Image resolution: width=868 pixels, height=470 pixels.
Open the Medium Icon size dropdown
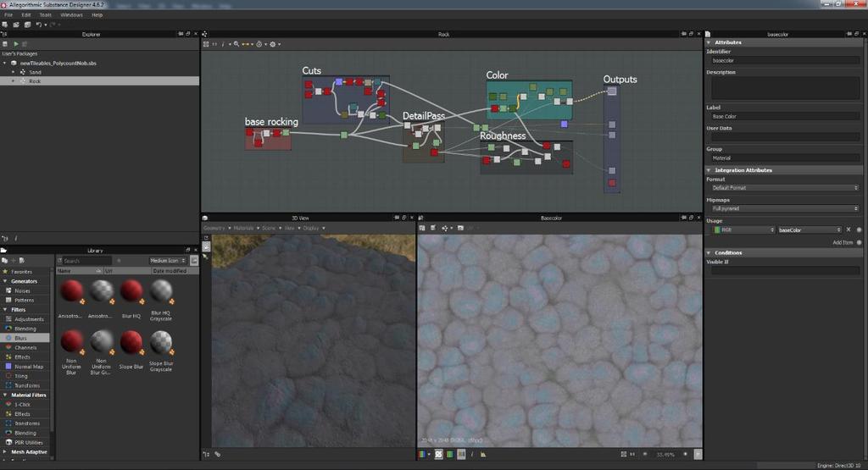168,261
